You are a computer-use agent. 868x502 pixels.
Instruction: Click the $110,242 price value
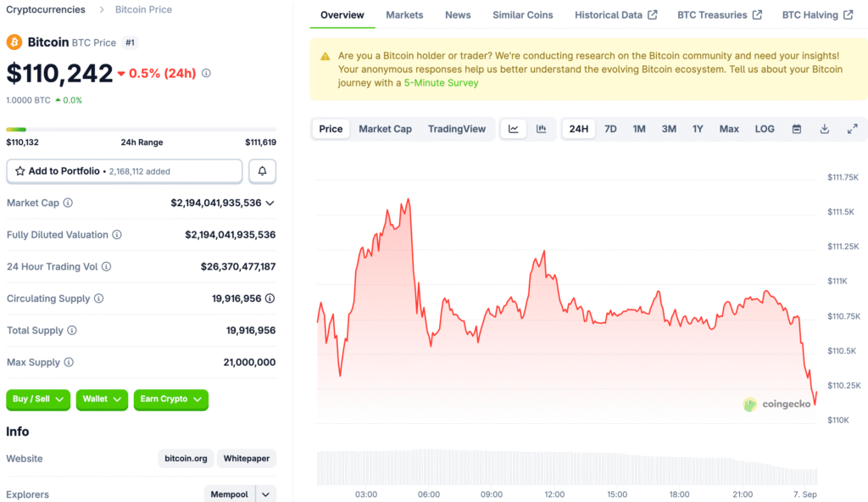(x=60, y=74)
